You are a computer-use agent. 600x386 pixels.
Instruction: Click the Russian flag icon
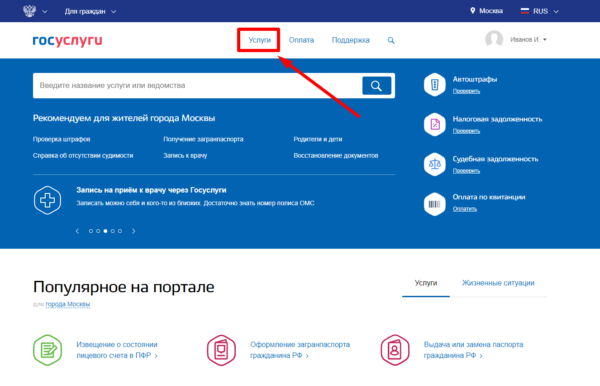pyautogui.click(x=525, y=11)
